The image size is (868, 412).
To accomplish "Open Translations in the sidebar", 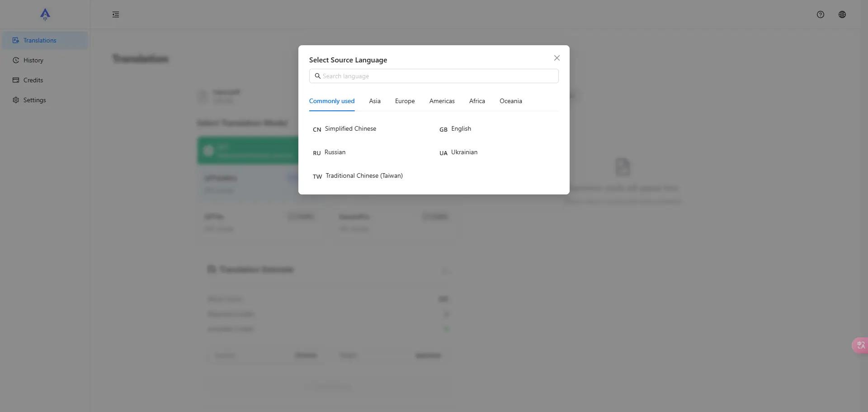I will pos(40,40).
